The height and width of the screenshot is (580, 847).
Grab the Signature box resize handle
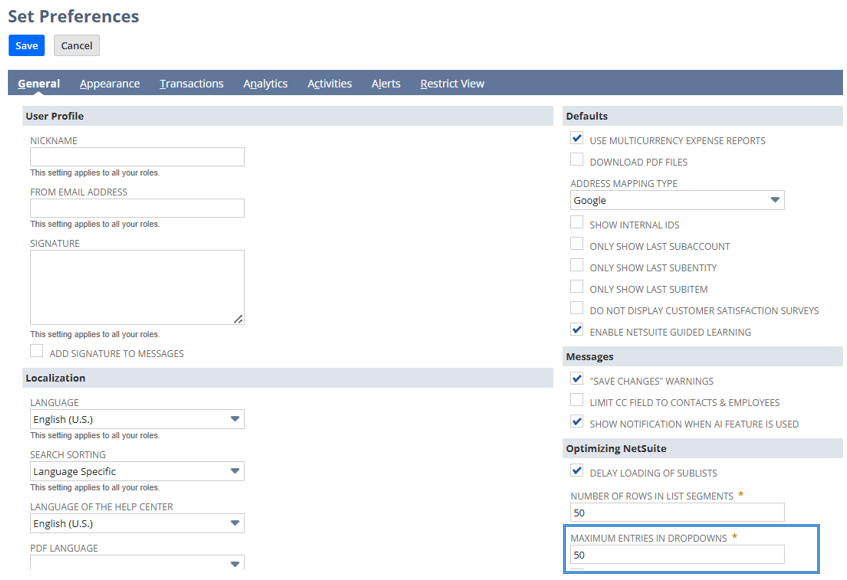click(238, 319)
